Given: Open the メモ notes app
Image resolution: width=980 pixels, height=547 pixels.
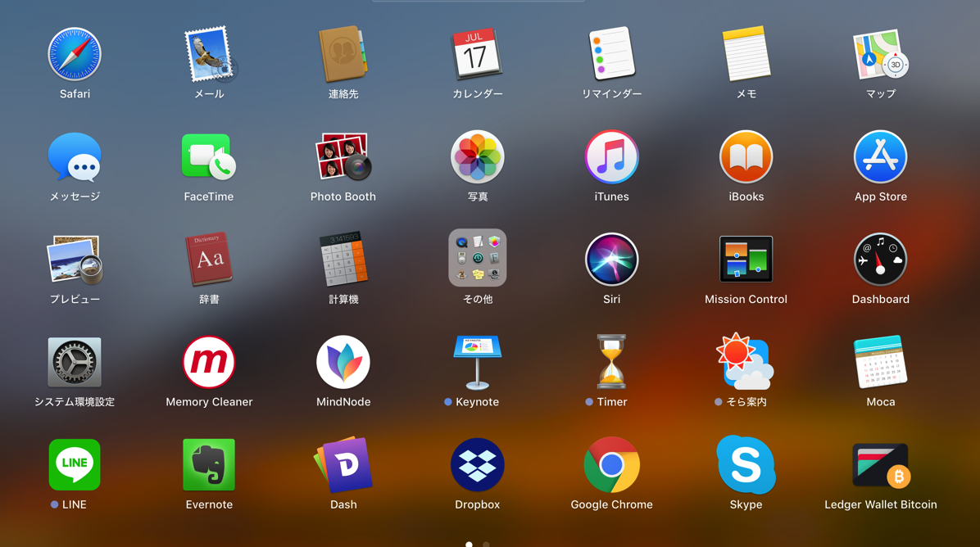Looking at the screenshot, I should click(746, 54).
